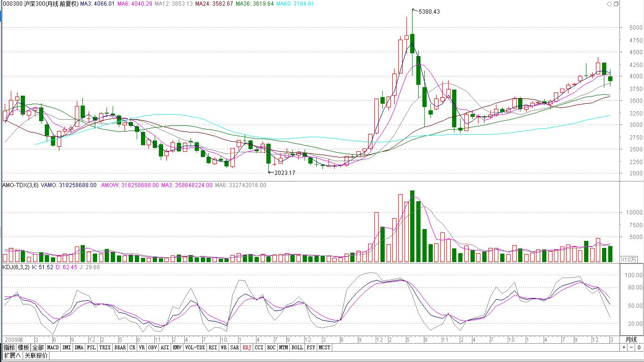Open the 关联报价 tab
Image resolution: width=644 pixels, height=362 pixels.
(36, 355)
